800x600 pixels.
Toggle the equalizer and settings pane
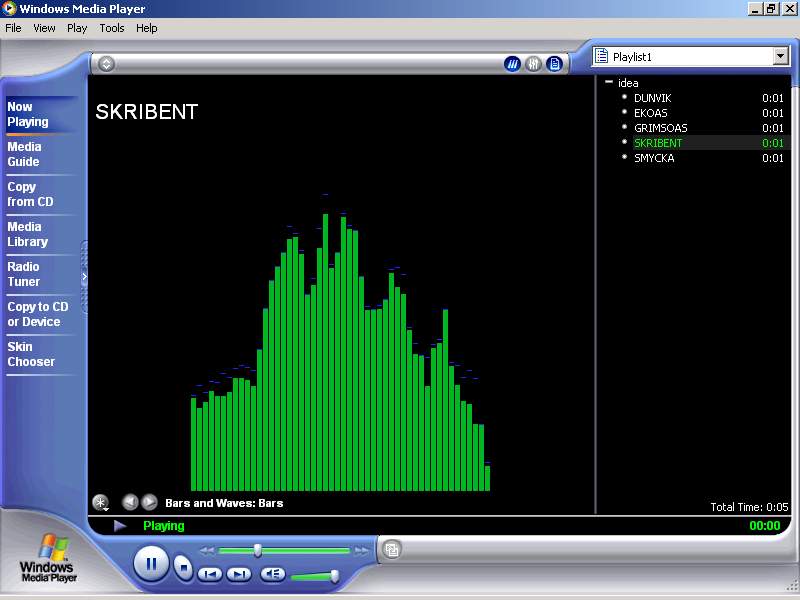(533, 64)
